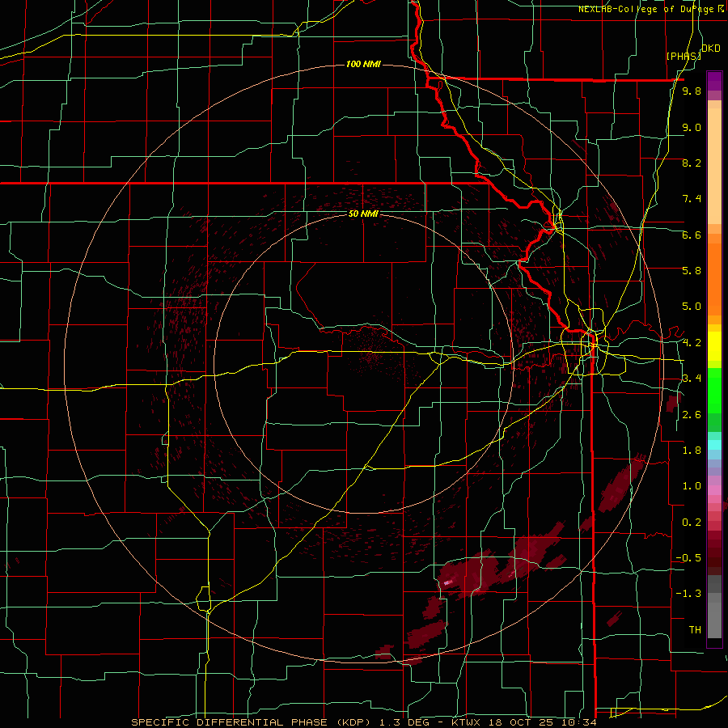This screenshot has height=728, width=728.
Task: Click the -1.3 value on the color scale
Action: click(688, 594)
